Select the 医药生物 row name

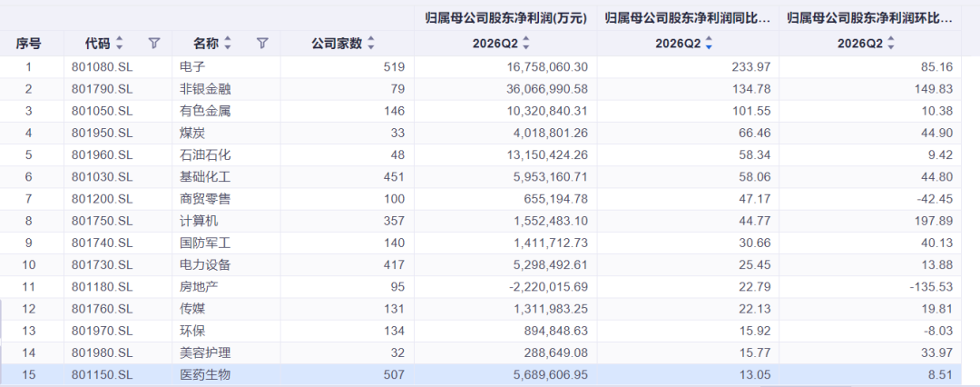point(205,374)
